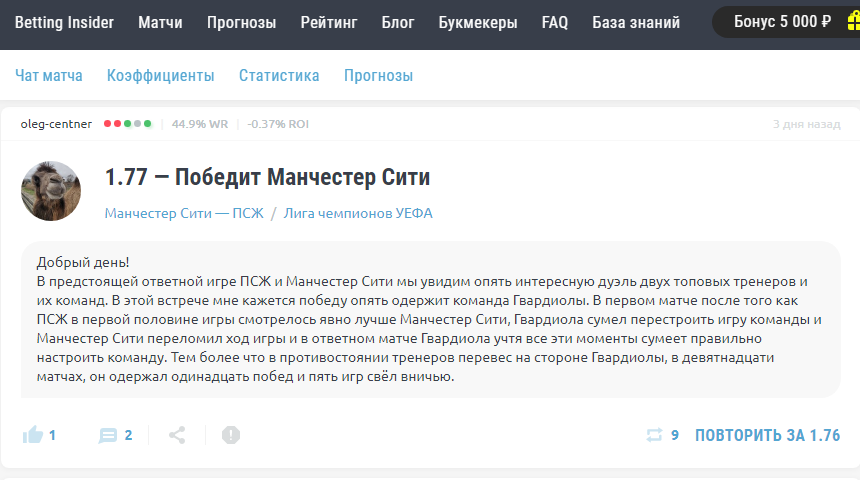860x480 pixels.
Task: Click the thumbs-up like icon
Action: (33, 434)
